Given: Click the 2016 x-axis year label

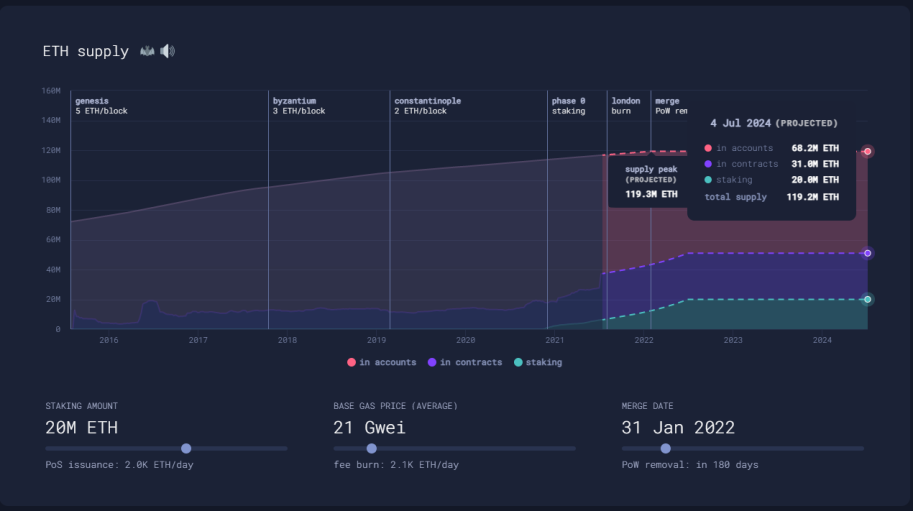Looking at the screenshot, I should pyautogui.click(x=109, y=340).
